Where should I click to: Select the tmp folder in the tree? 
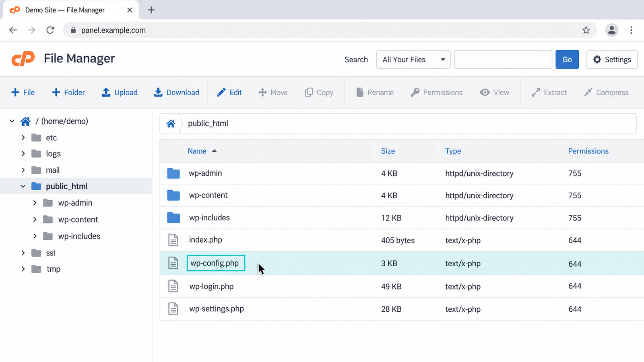[54, 269]
